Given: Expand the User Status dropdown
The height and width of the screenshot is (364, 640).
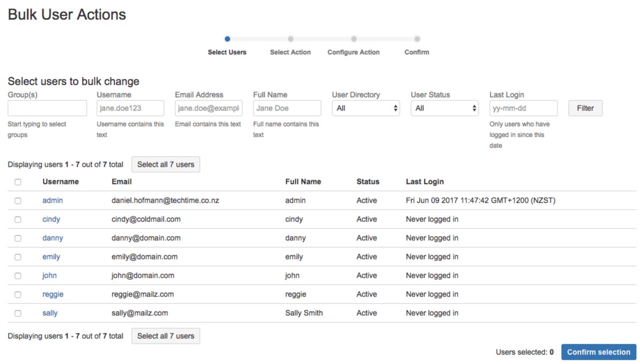Looking at the screenshot, I should pos(444,108).
